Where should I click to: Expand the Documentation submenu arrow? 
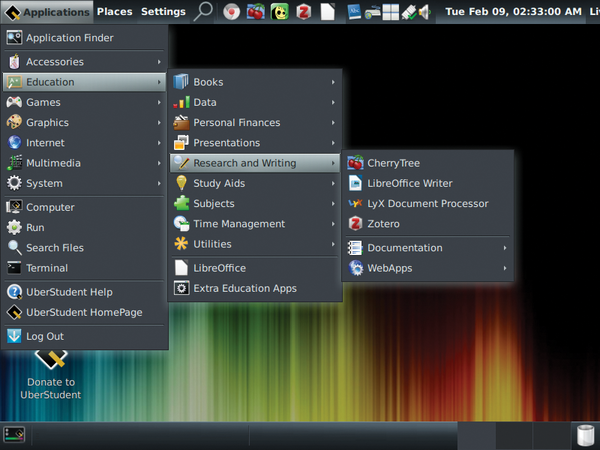click(505, 248)
